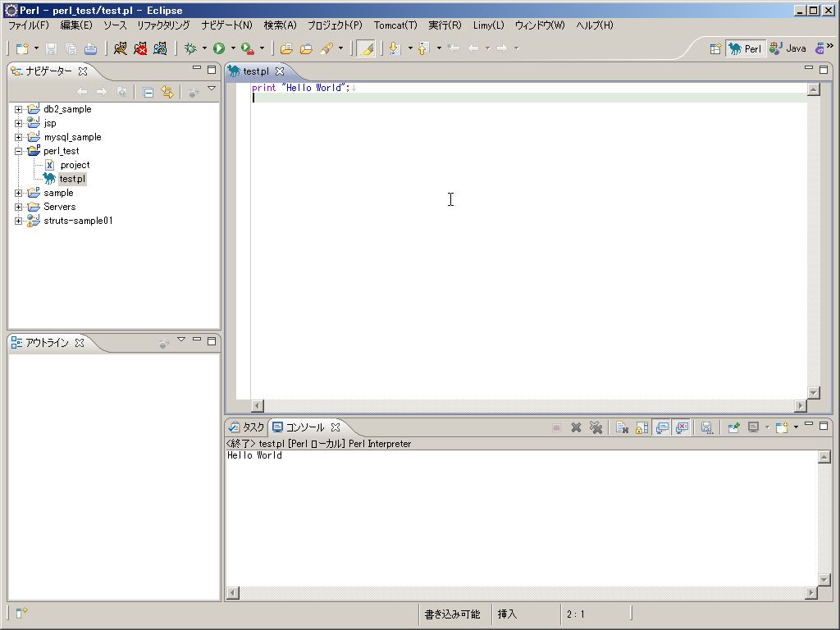Open the Debug button dropdown arrow
The width and height of the screenshot is (840, 630).
tap(204, 48)
